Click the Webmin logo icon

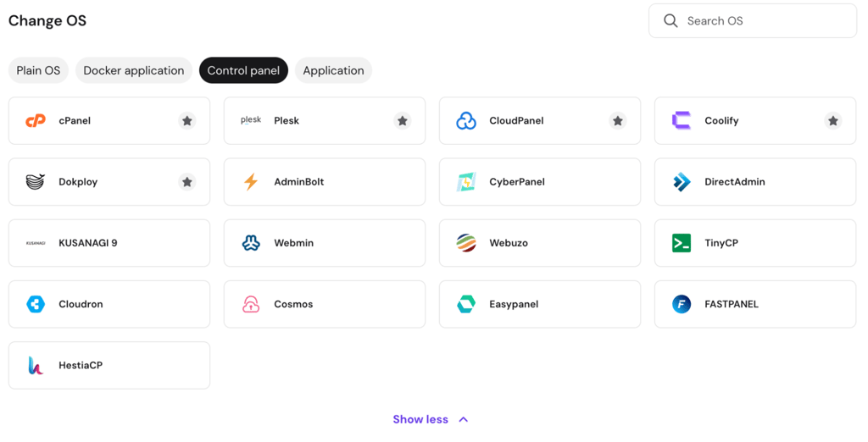(251, 243)
